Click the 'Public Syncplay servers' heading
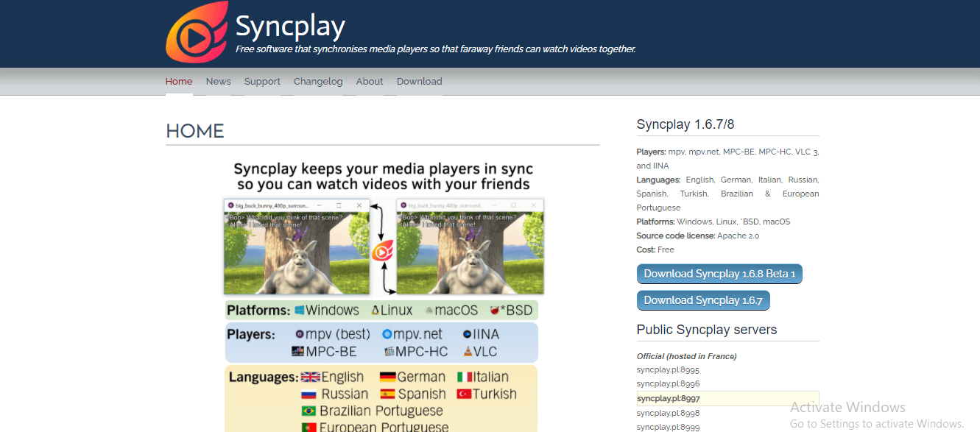 click(707, 330)
